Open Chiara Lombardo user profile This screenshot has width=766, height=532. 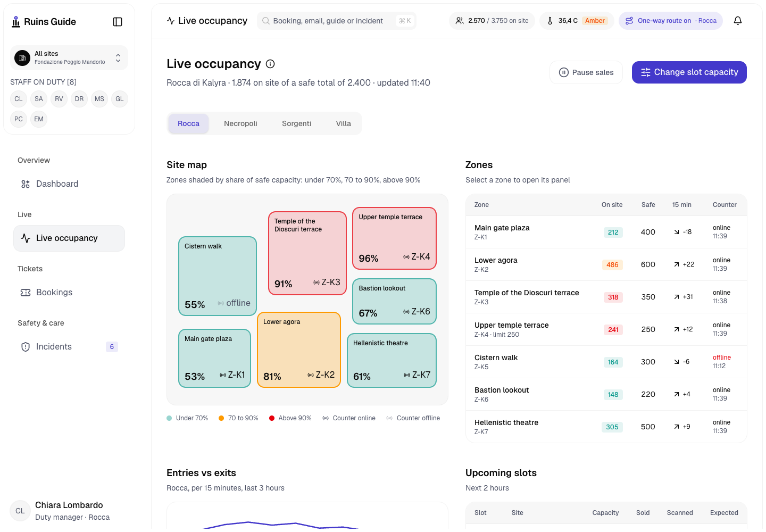tap(69, 511)
